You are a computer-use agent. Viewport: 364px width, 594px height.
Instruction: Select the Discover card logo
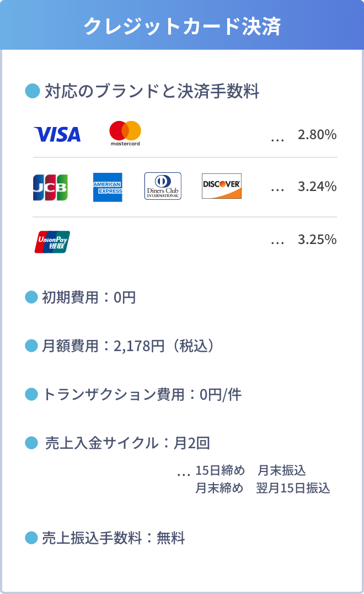click(221, 186)
